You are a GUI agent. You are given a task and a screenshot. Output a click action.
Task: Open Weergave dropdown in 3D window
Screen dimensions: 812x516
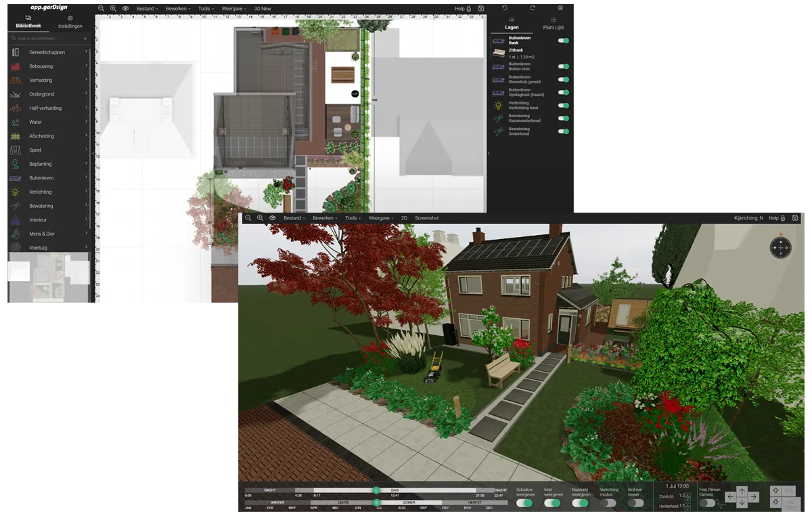[381, 218]
